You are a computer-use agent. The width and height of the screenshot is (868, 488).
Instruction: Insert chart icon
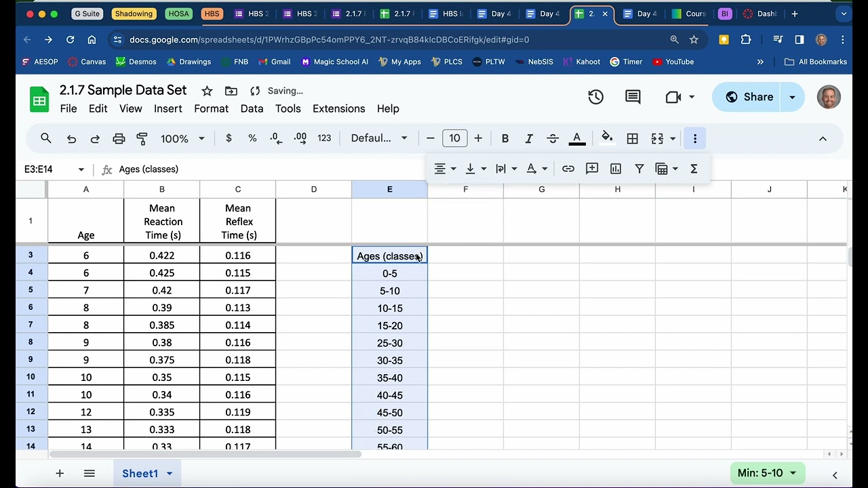616,169
